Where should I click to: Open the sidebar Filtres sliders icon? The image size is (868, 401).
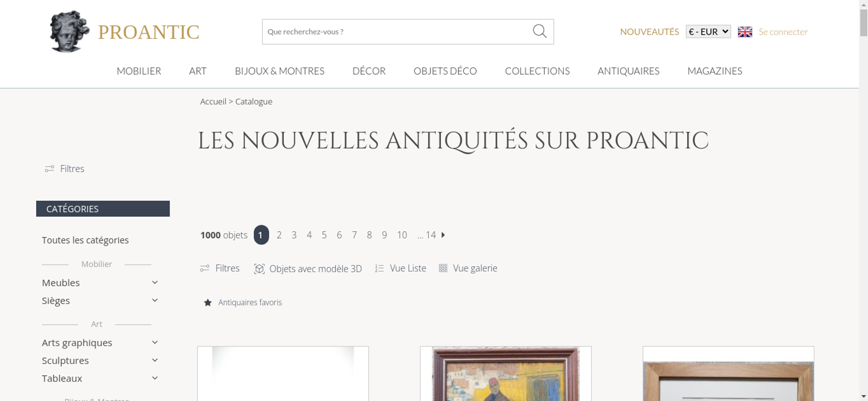(49, 169)
